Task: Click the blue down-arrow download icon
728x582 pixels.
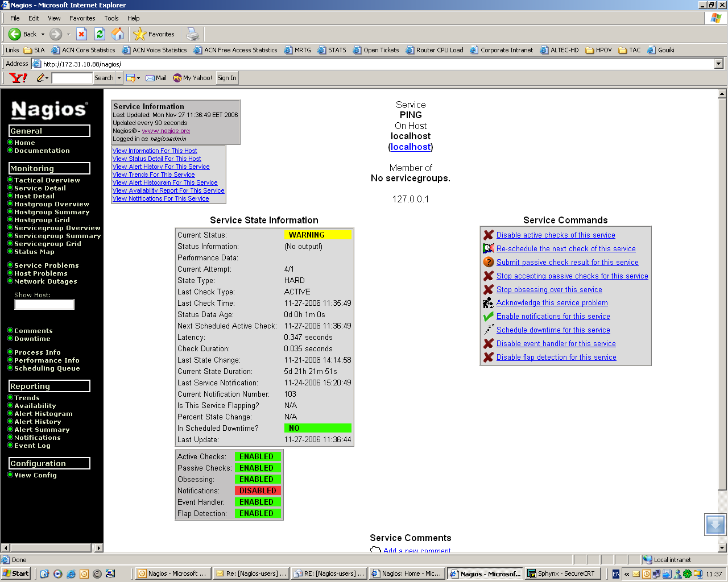Action: (x=715, y=524)
